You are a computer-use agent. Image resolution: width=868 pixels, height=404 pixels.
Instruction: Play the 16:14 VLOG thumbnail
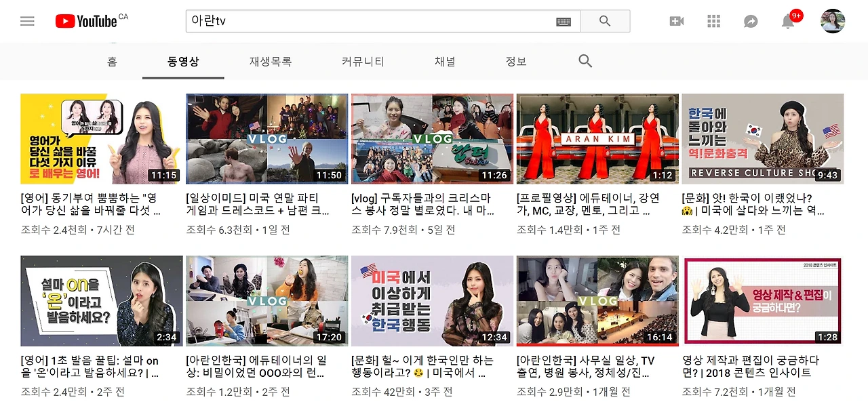(597, 301)
